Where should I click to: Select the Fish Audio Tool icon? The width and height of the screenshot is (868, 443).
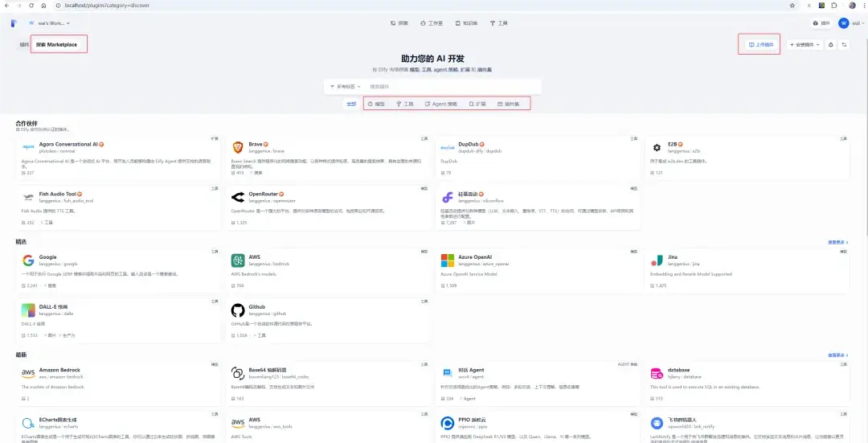[28, 197]
